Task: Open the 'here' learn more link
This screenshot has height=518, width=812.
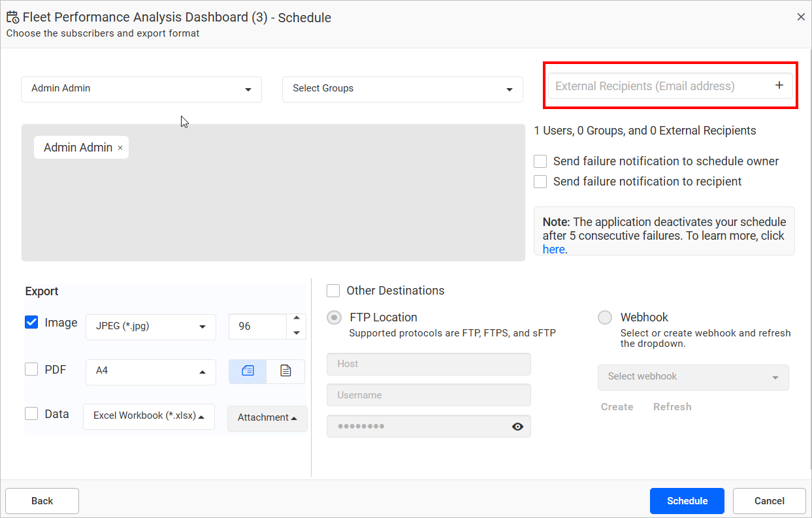Action: pos(553,250)
